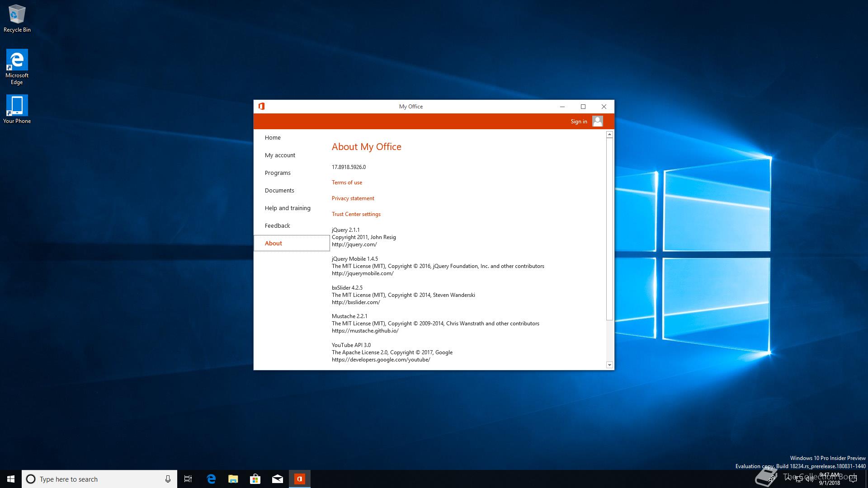Click the 'Type here to search' box

(x=99, y=479)
